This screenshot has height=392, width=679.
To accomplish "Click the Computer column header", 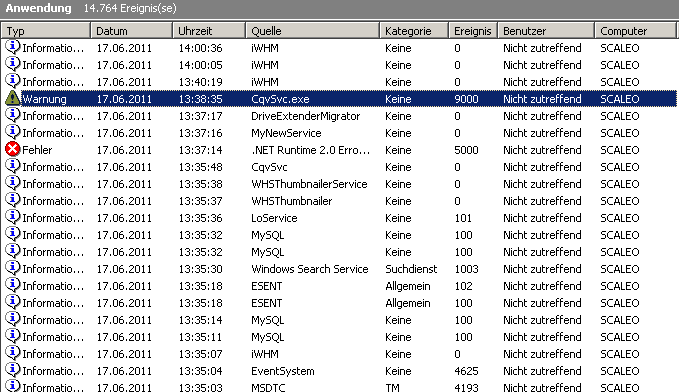I will click(635, 31).
